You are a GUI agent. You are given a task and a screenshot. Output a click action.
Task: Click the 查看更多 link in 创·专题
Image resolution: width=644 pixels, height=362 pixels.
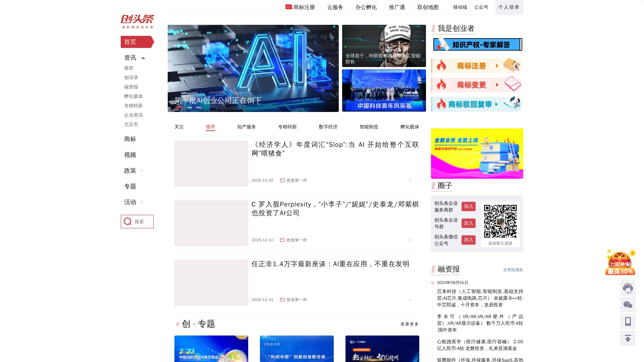click(409, 324)
